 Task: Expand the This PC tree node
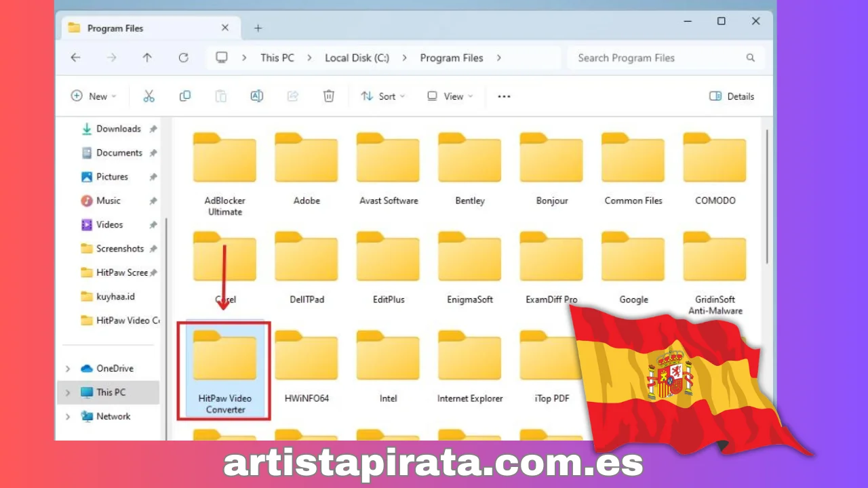(x=68, y=392)
